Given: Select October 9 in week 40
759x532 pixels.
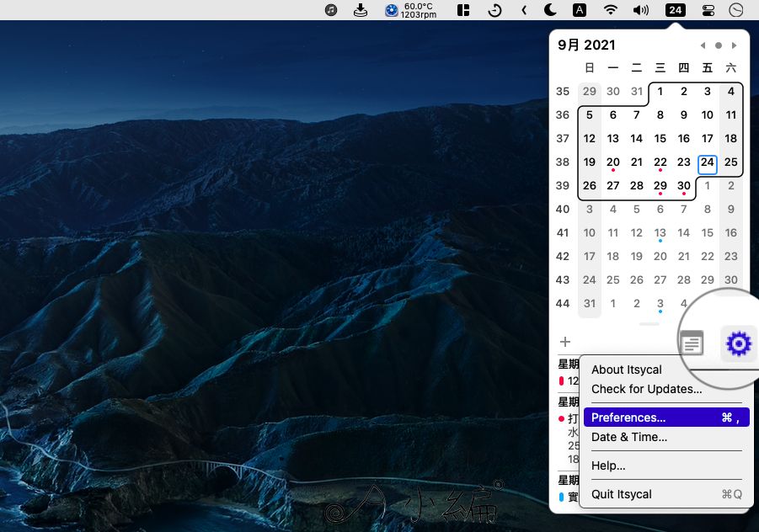Looking at the screenshot, I should point(731,210).
